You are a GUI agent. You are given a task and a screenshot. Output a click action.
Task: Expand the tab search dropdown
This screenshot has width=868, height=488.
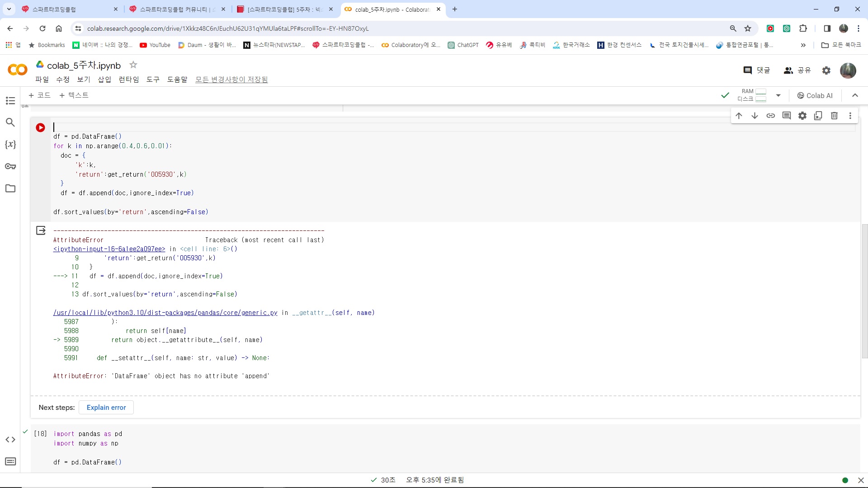click(9, 9)
